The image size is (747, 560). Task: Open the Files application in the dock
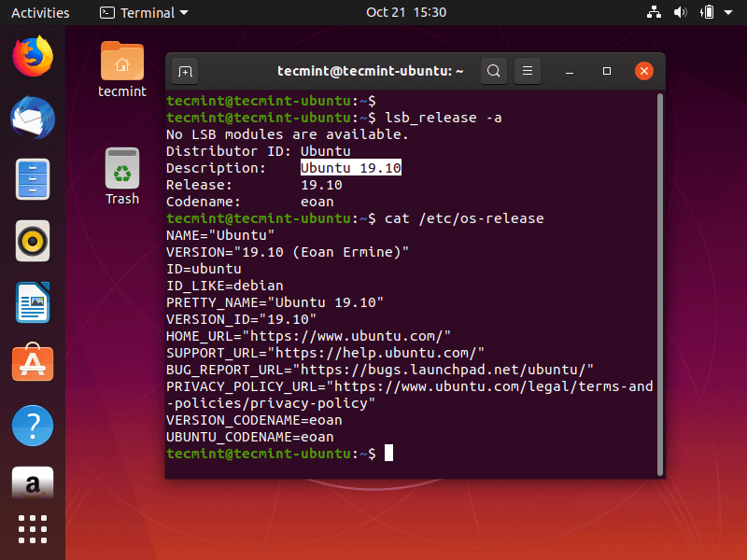(x=32, y=179)
